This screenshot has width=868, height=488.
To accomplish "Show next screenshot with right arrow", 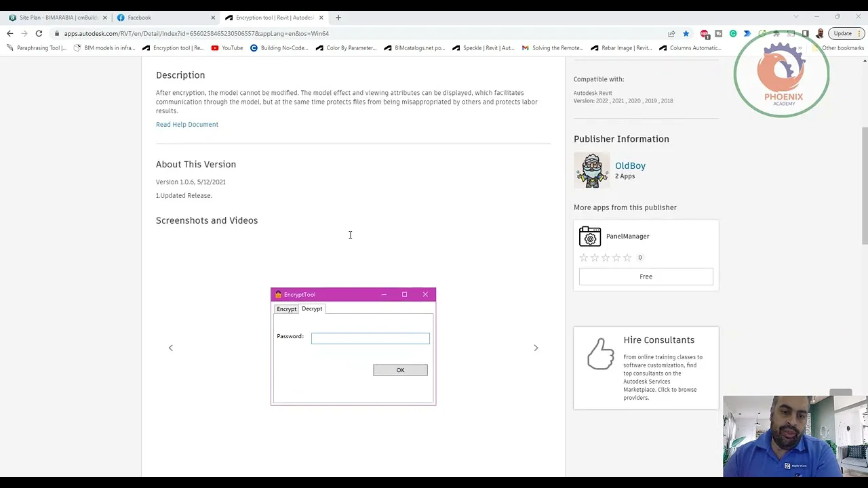I will [x=536, y=348].
